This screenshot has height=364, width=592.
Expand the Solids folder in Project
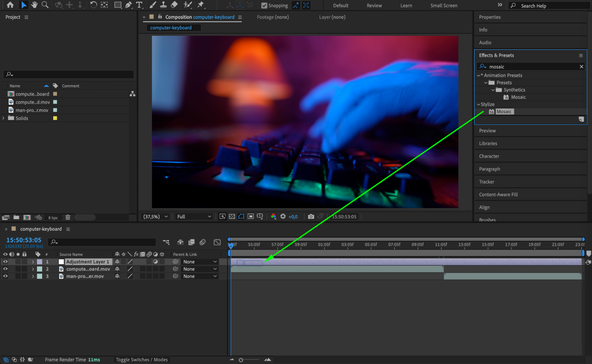pos(4,118)
